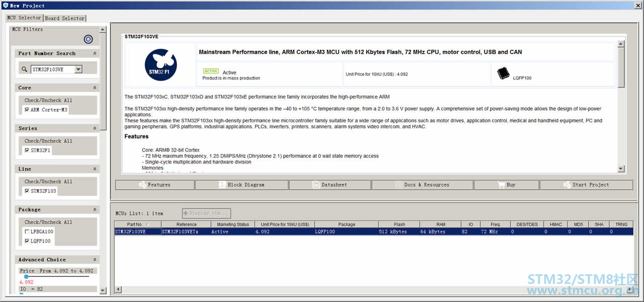644x302 pixels.
Task: Open the Datasheet button
Action: point(330,185)
